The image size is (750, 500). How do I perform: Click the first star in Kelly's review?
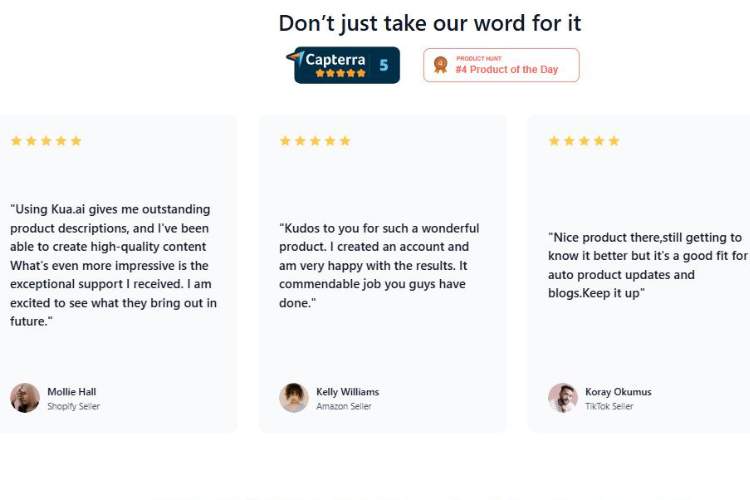tap(285, 141)
